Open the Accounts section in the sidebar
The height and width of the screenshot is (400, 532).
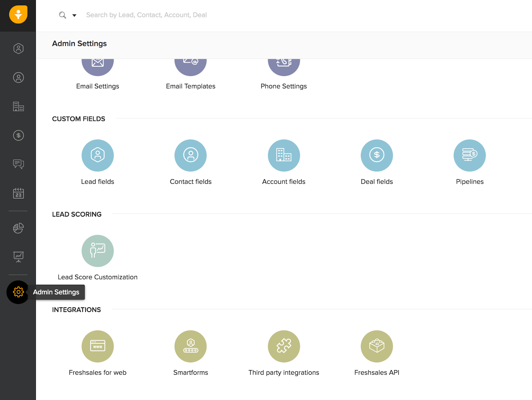click(x=19, y=106)
